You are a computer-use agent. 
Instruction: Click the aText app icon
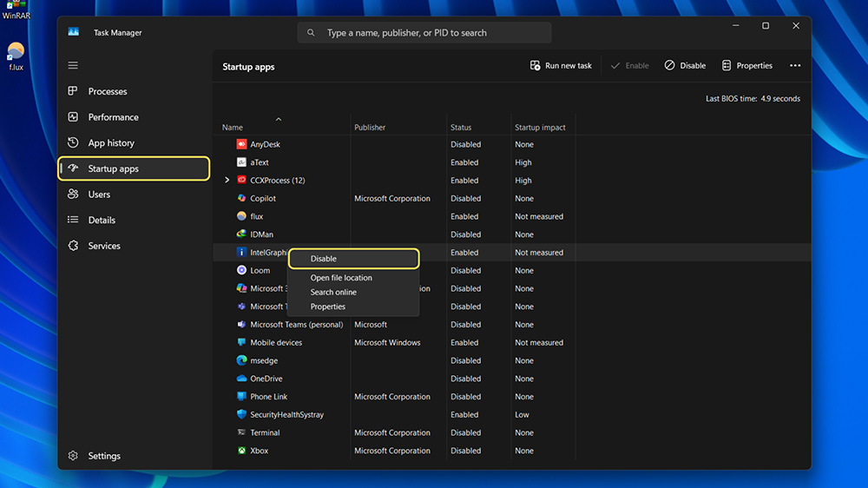pyautogui.click(x=241, y=162)
